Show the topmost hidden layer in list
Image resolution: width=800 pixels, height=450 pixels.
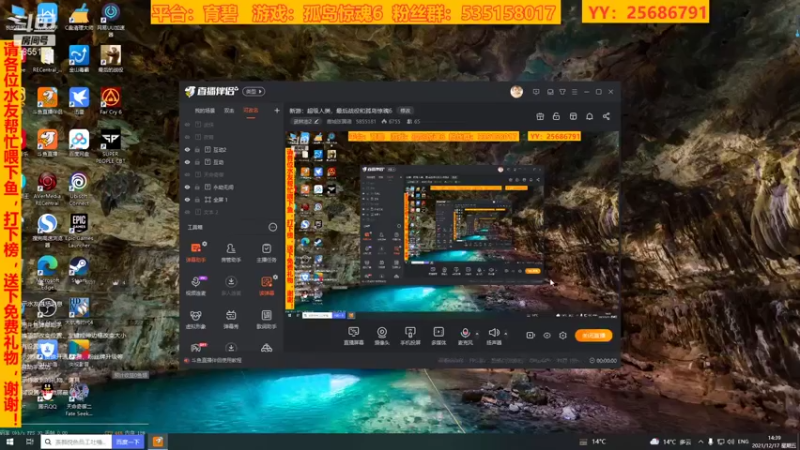click(x=187, y=124)
